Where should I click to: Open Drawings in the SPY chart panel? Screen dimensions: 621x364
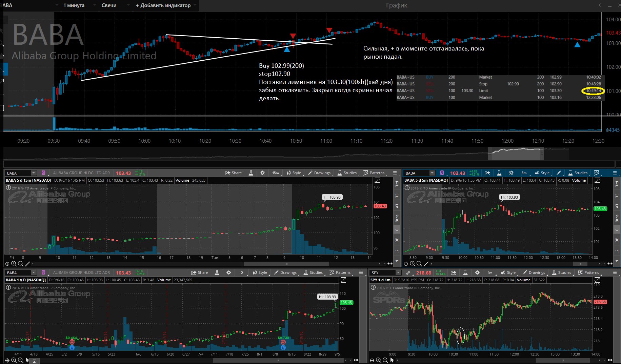point(534,272)
